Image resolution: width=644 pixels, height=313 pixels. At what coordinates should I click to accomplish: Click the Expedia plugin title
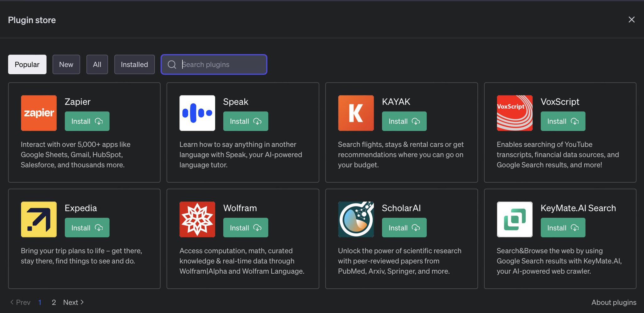80,208
